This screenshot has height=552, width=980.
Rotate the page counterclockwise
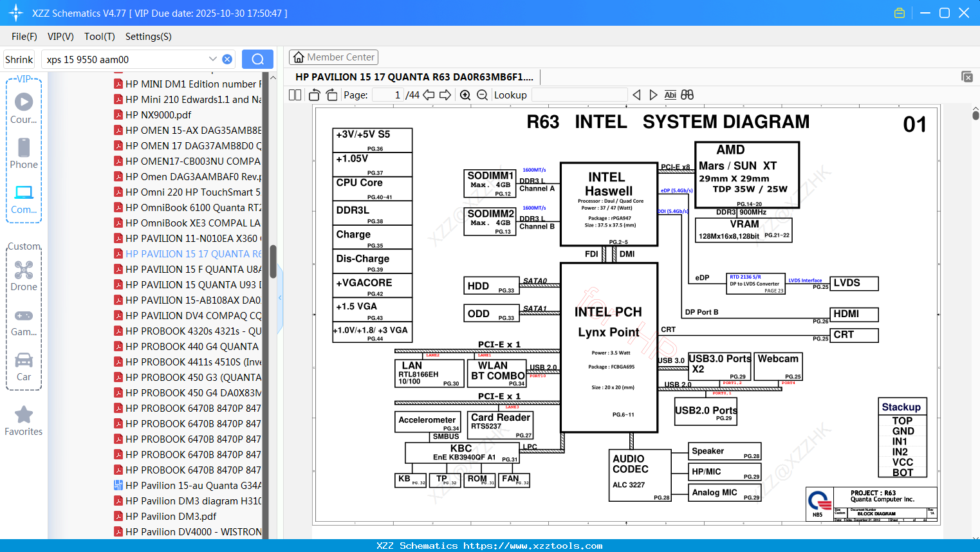pyautogui.click(x=315, y=95)
